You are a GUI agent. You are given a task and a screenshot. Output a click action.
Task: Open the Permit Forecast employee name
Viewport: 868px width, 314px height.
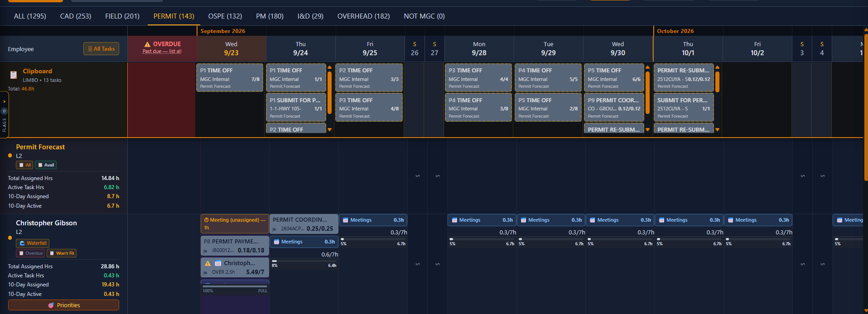coord(40,147)
